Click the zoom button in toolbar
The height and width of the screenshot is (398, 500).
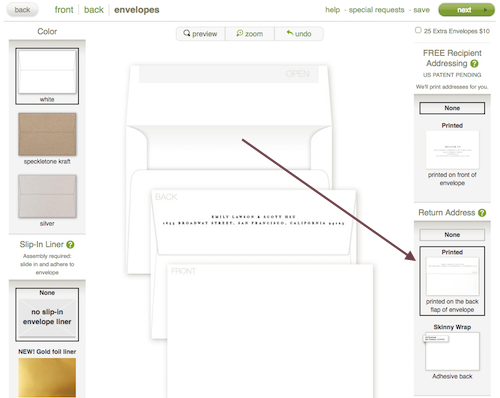[x=250, y=34]
